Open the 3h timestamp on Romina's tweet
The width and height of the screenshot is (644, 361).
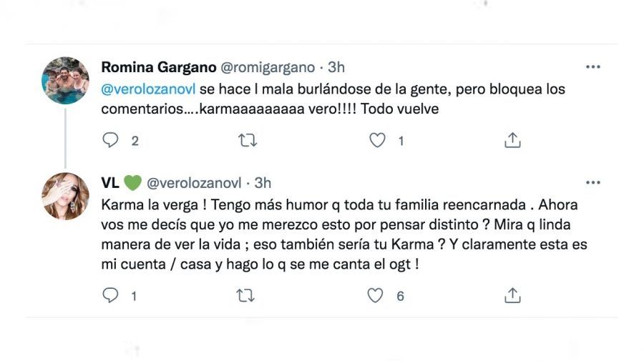point(336,68)
